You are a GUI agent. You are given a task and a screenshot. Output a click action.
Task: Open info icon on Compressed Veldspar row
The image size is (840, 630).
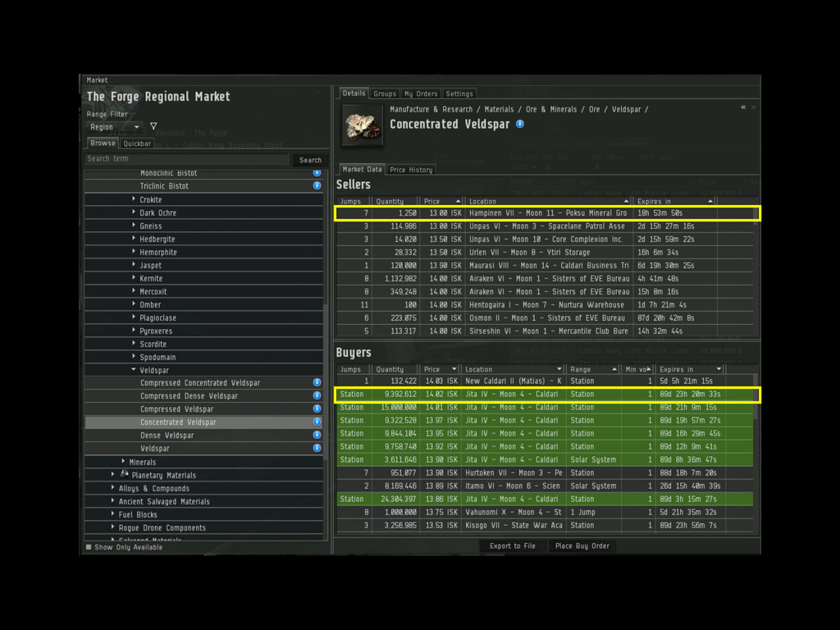(317, 409)
